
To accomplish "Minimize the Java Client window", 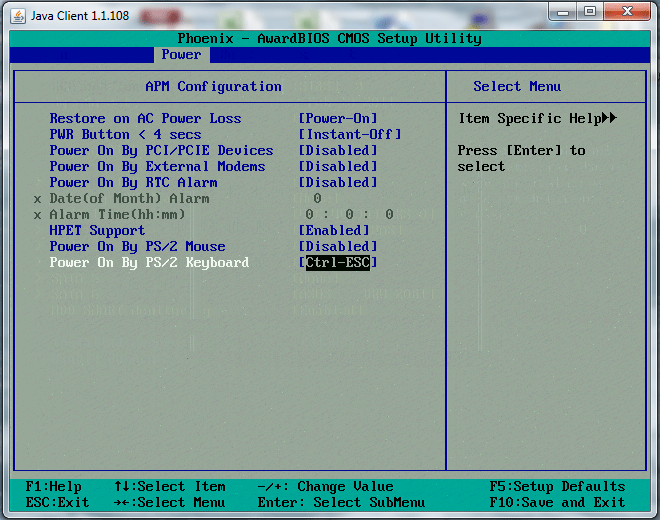I will click(x=563, y=11).
